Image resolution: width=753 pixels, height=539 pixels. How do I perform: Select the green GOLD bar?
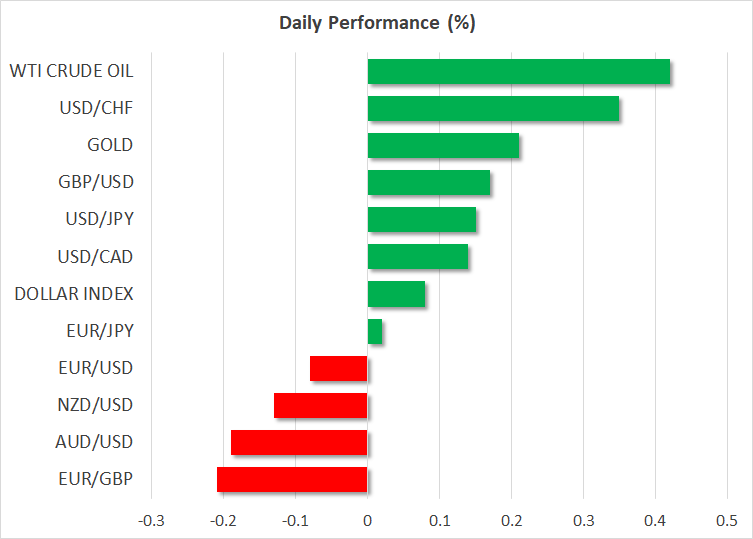[x=443, y=145]
